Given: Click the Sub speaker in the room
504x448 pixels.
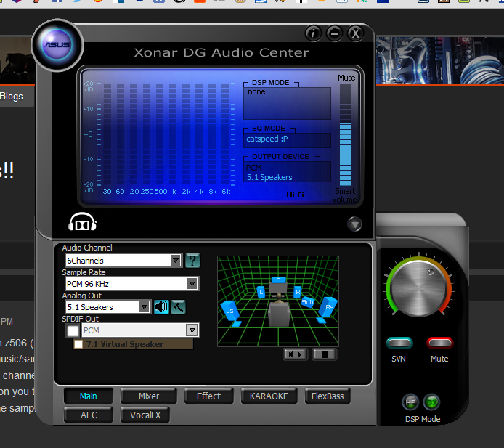Looking at the screenshot, I should coord(308,302).
